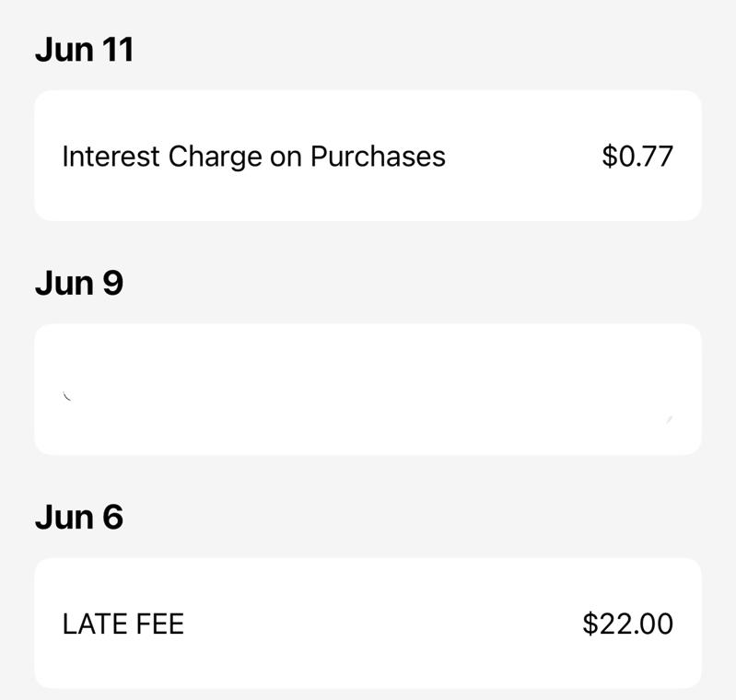This screenshot has width=736, height=700.
Task: Open the Interest Charge on Purchases transaction
Action: pyautogui.click(x=368, y=156)
